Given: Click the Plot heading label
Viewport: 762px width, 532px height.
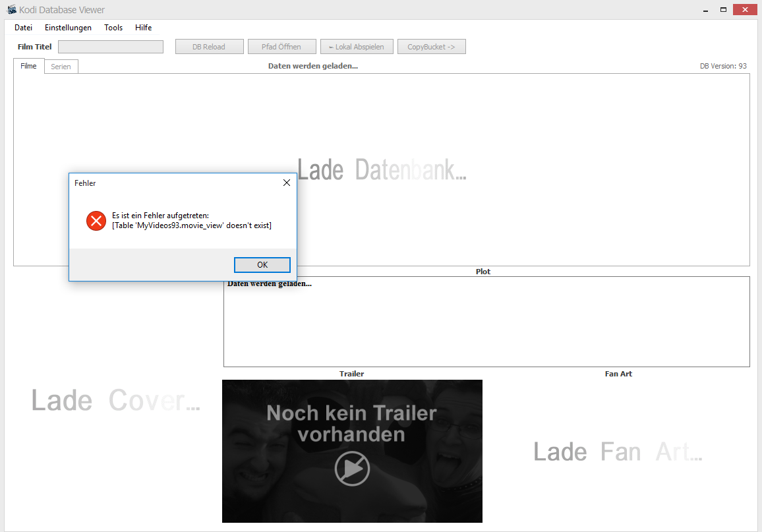Looking at the screenshot, I should click(483, 272).
